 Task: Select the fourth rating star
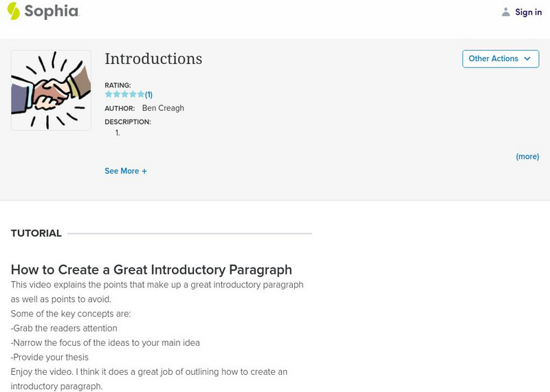point(133,94)
